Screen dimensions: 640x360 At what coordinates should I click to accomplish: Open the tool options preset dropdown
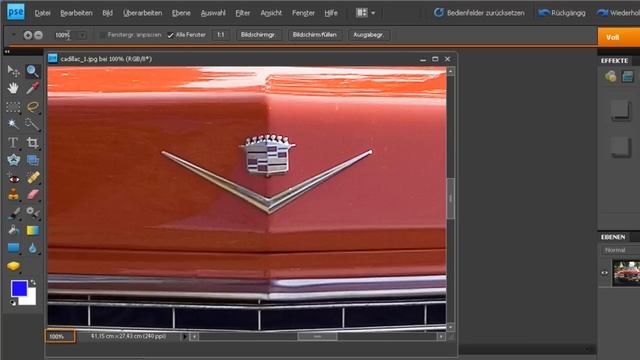point(13,35)
